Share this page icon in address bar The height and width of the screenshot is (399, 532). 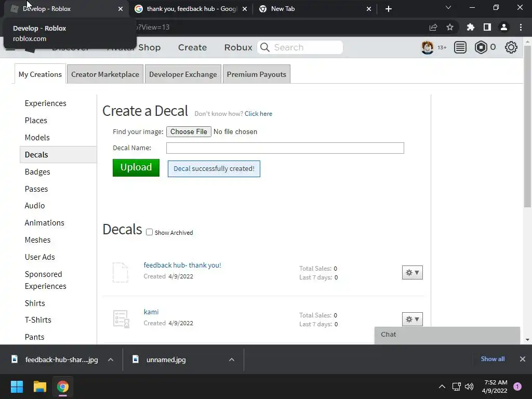click(x=433, y=27)
